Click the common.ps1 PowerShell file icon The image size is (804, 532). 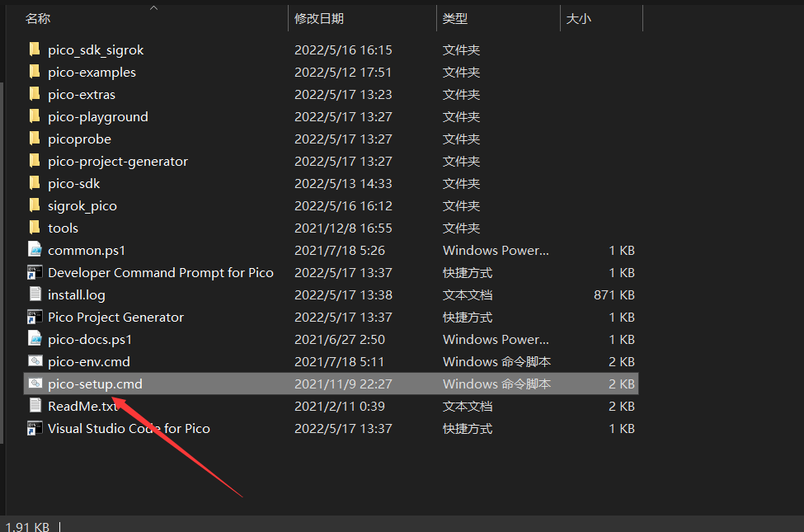pyautogui.click(x=35, y=250)
